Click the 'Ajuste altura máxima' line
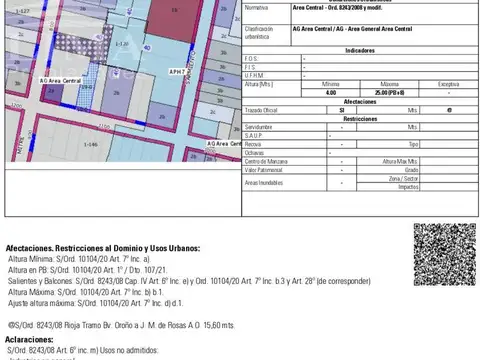Screen dimensions: 480x360 96,303
